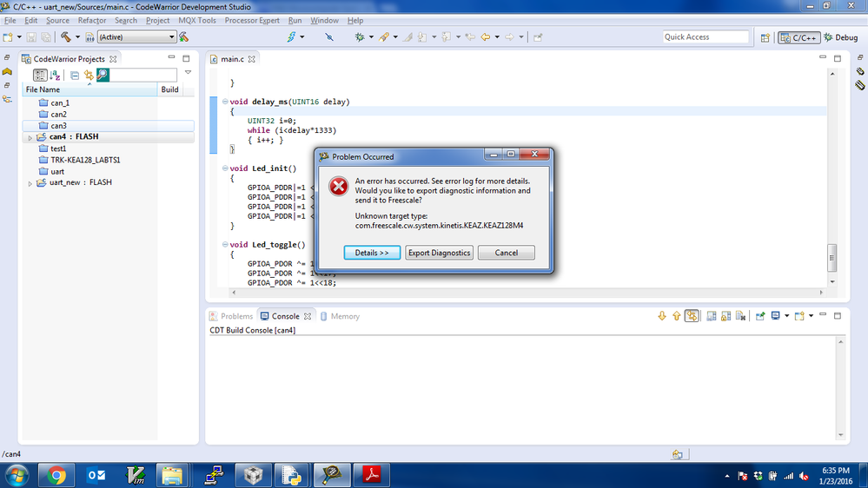Open the build configuration (Active) combo box
868x488 pixels.
click(136, 37)
